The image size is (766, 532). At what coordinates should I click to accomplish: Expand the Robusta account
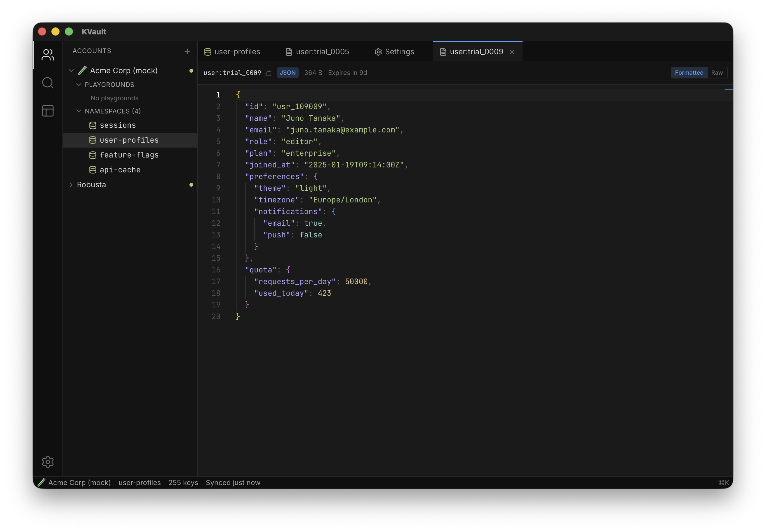pos(71,185)
